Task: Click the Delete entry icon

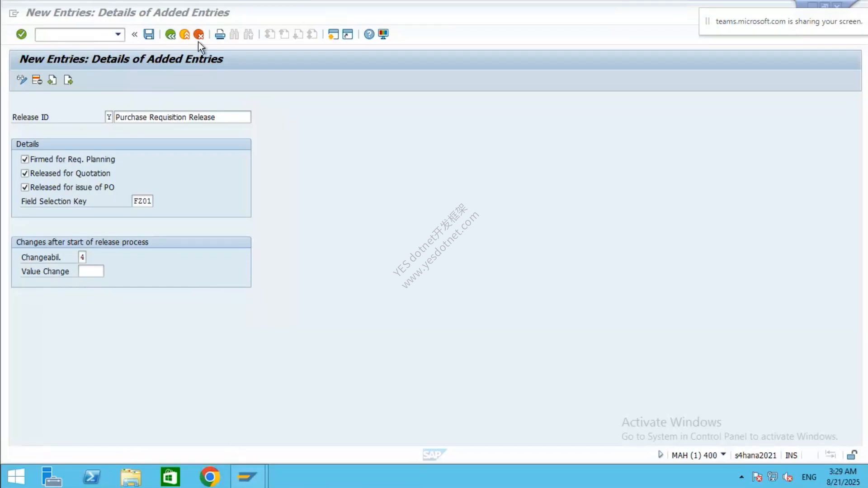Action: [x=37, y=80]
